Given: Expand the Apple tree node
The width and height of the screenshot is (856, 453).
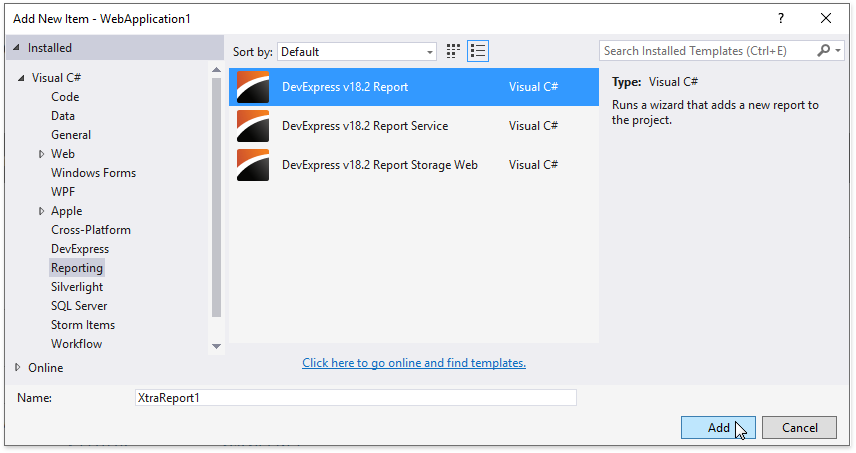Looking at the screenshot, I should [42, 211].
